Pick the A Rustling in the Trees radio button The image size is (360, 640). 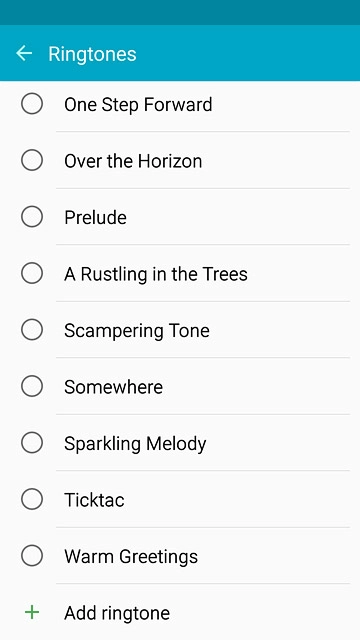[32, 273]
